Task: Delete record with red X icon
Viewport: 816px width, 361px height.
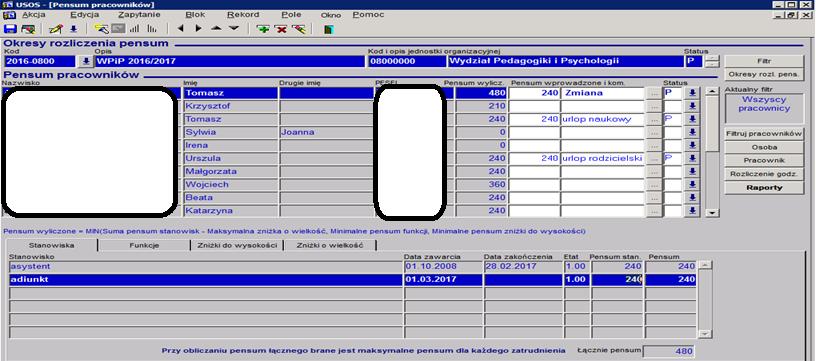Action: tap(281, 29)
